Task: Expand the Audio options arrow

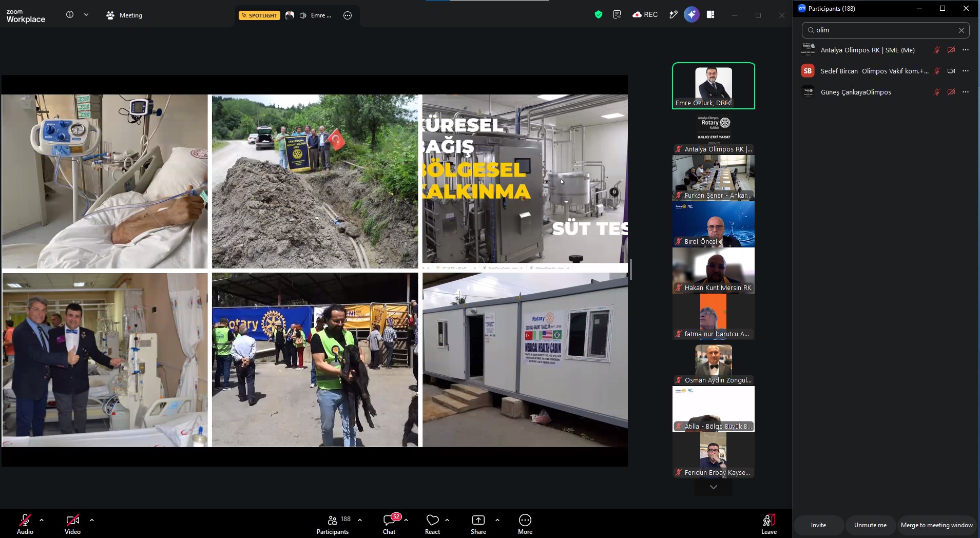Action: (x=42, y=520)
